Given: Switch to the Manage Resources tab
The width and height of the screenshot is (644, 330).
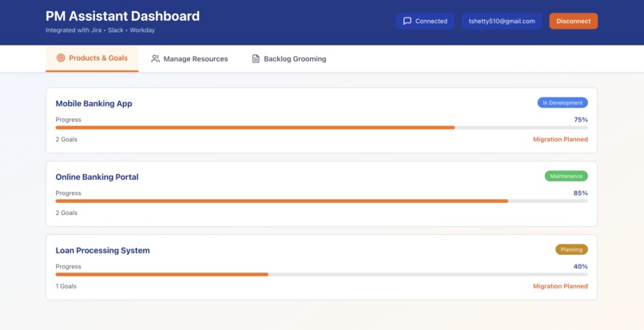Looking at the screenshot, I should click(x=189, y=59).
